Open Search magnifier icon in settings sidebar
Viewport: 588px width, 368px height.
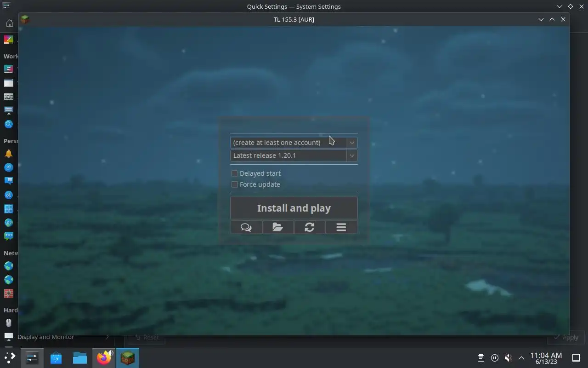tap(9, 124)
